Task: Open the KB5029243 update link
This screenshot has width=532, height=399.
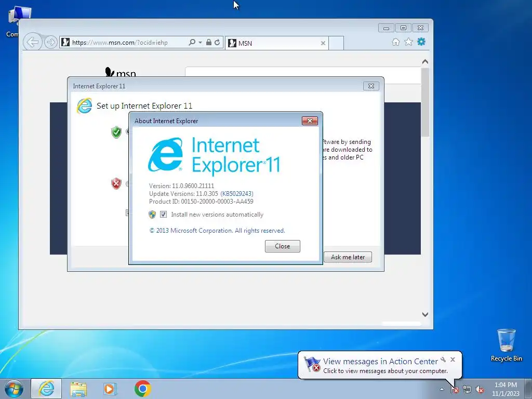Action: click(x=237, y=194)
